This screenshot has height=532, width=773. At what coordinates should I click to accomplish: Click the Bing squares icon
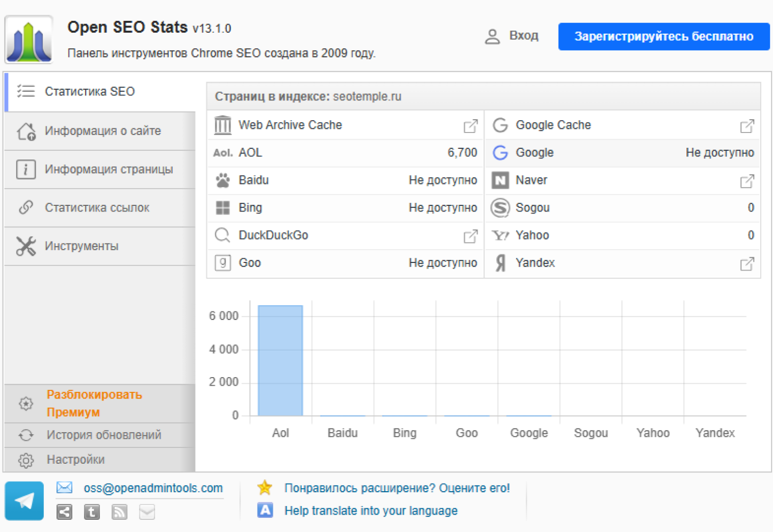(222, 208)
